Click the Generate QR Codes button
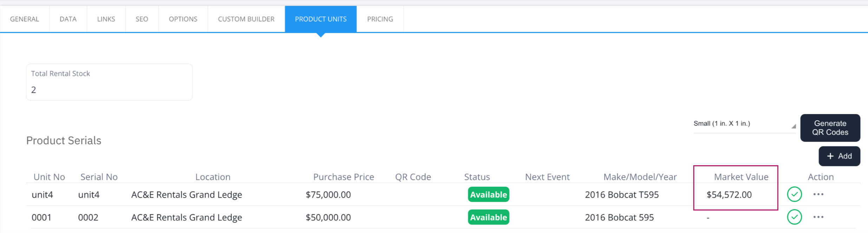The width and height of the screenshot is (868, 233). [x=830, y=128]
